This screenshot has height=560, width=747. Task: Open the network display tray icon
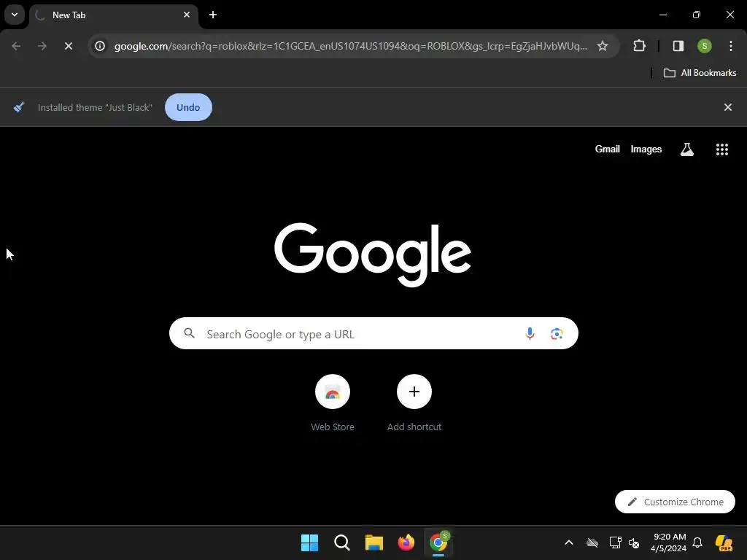click(x=615, y=542)
